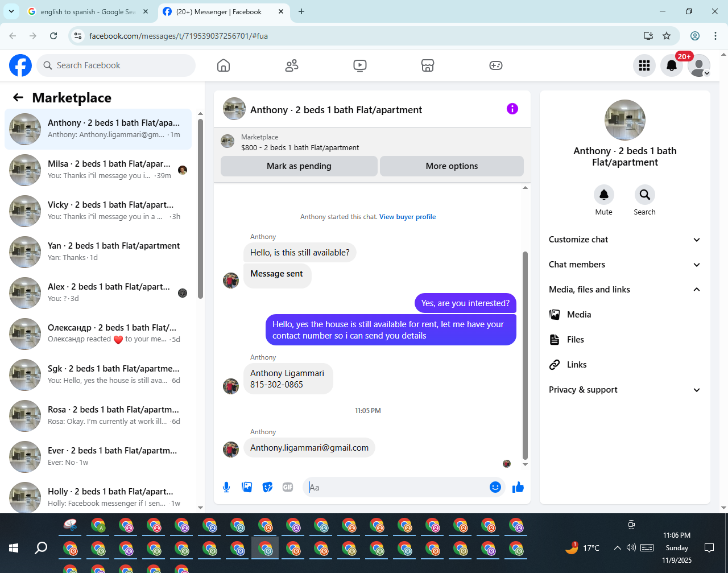Open Windows taskbar search
This screenshot has height=573, width=728.
(41, 548)
